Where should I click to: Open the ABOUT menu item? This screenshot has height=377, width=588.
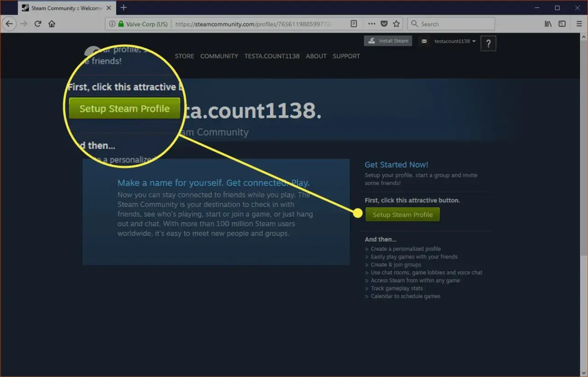click(316, 56)
